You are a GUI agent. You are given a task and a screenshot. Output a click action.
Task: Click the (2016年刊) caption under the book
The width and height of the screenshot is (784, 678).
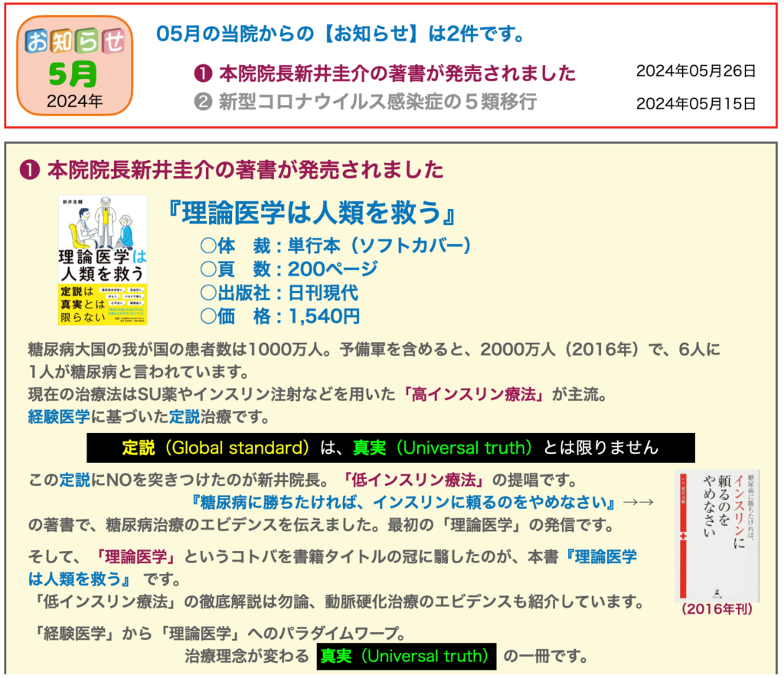click(717, 610)
